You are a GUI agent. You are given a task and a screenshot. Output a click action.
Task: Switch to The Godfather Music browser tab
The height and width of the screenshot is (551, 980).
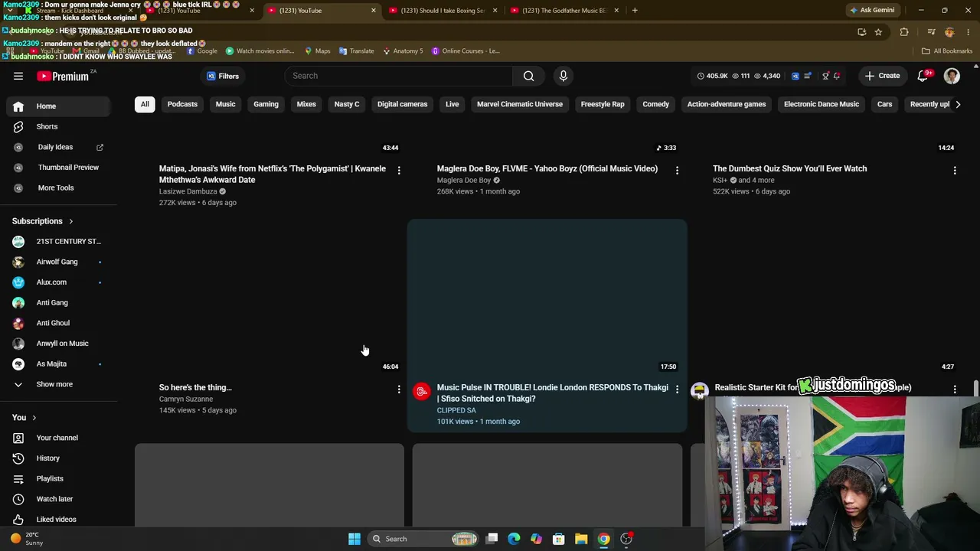click(x=564, y=11)
